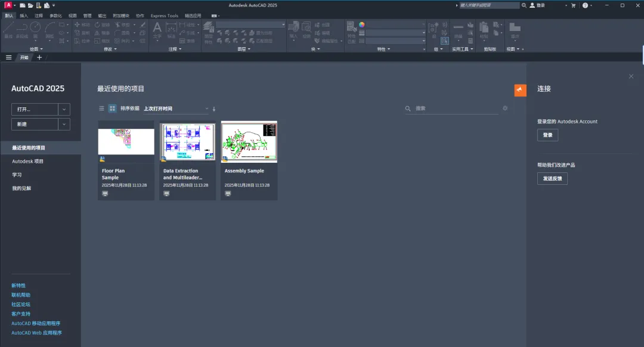Open the AutoCAD application menu logo button
Screen dimensions: 644x347
[x=8, y=5]
